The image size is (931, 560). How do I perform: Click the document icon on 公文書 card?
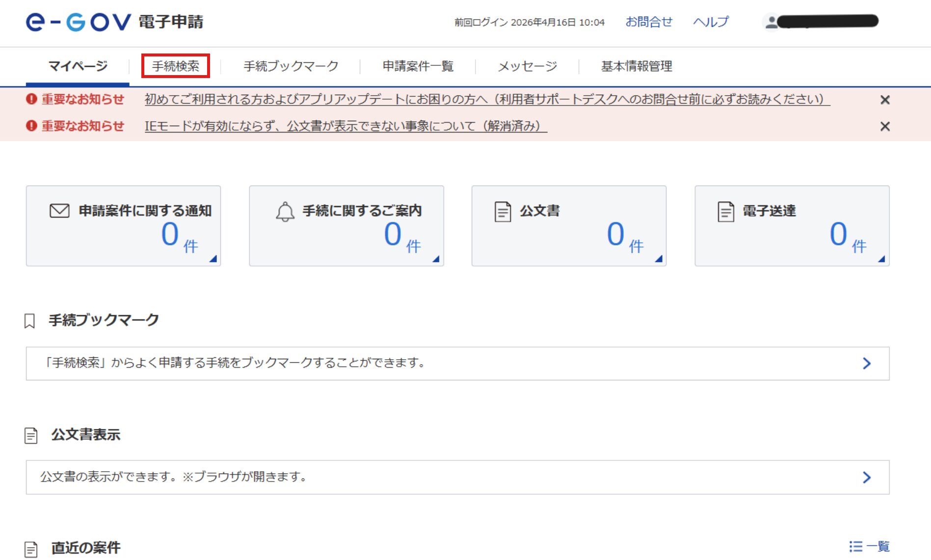tap(503, 212)
